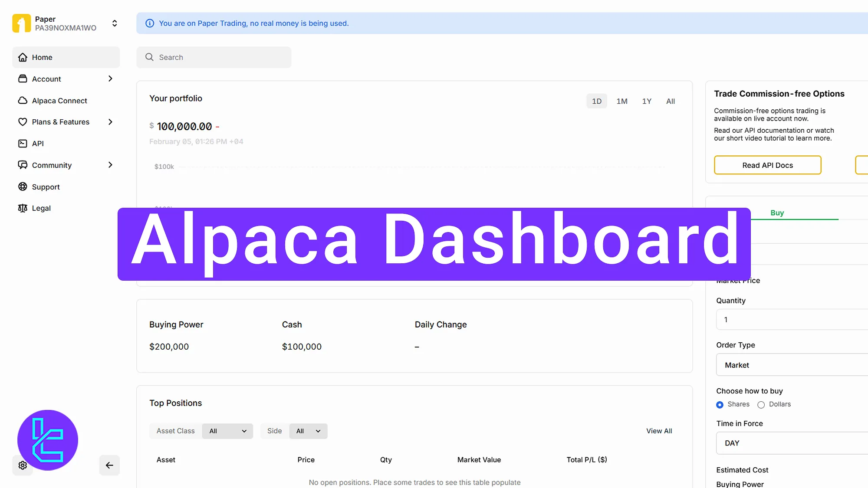
Task: Open the Account section icon
Action: (23, 79)
